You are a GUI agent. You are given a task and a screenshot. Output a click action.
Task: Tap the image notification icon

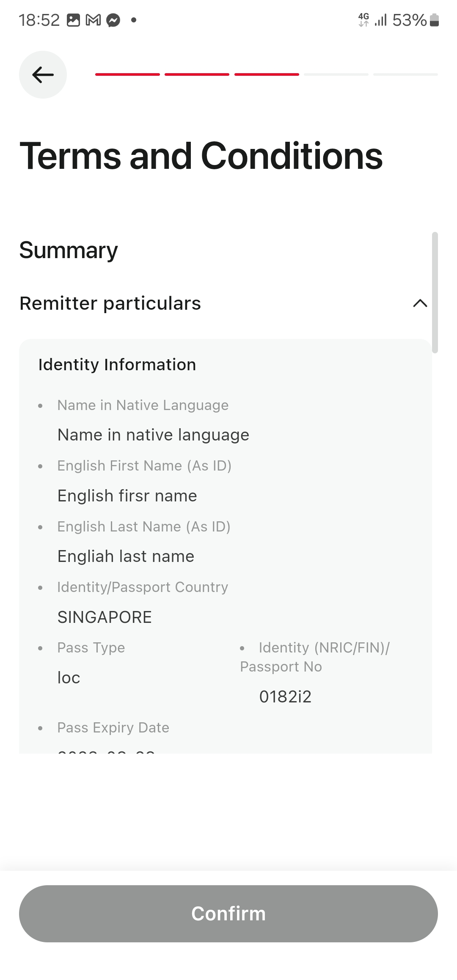(73, 20)
